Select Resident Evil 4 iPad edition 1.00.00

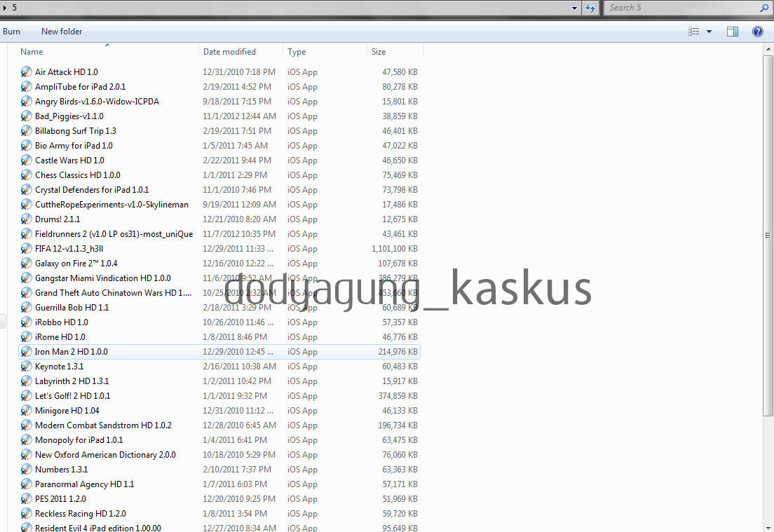pos(97,528)
